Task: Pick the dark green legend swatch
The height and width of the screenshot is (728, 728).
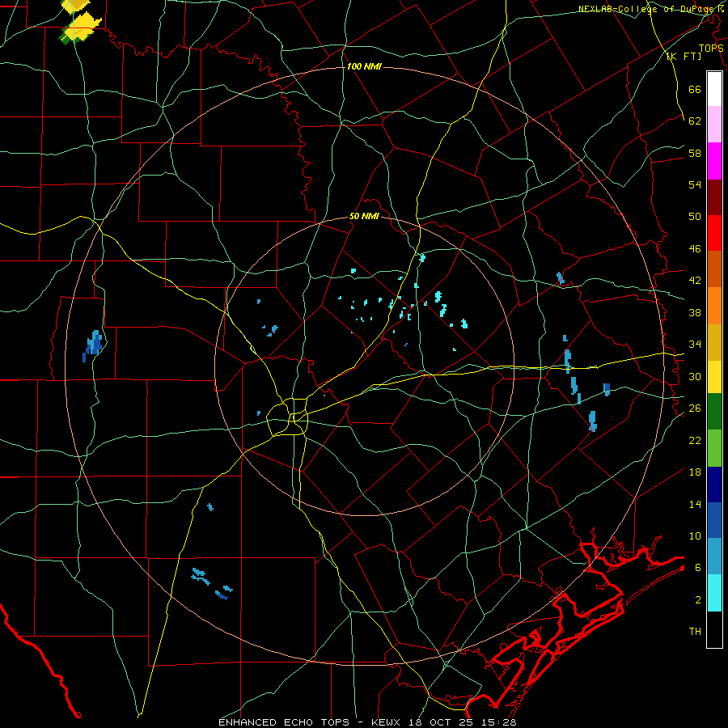Action: click(714, 412)
